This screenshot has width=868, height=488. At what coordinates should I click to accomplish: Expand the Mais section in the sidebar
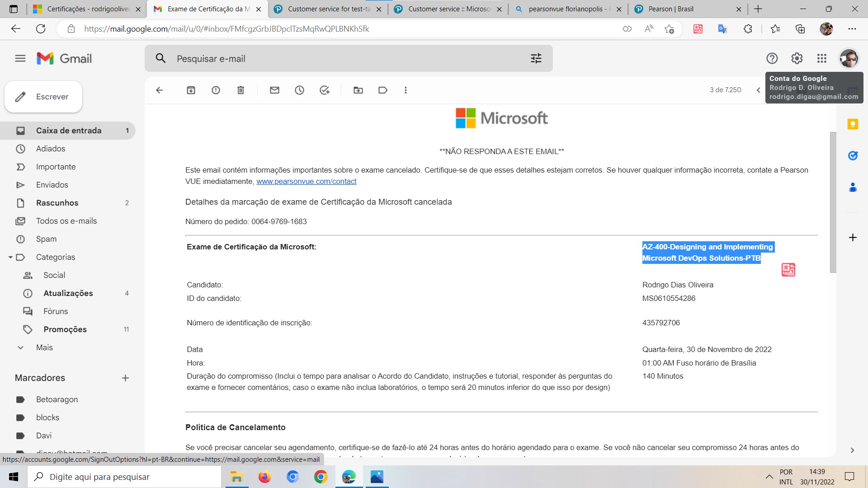[x=44, y=347]
